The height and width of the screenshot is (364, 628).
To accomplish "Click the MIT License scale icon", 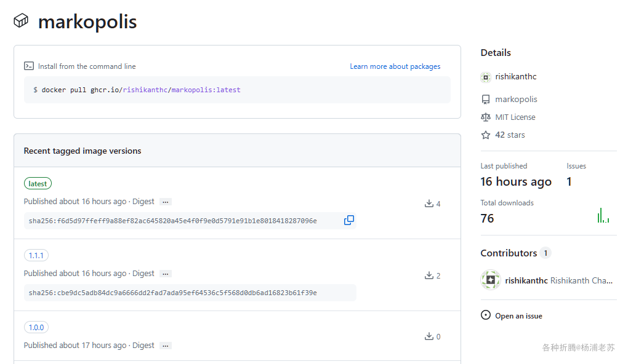I will pos(486,117).
